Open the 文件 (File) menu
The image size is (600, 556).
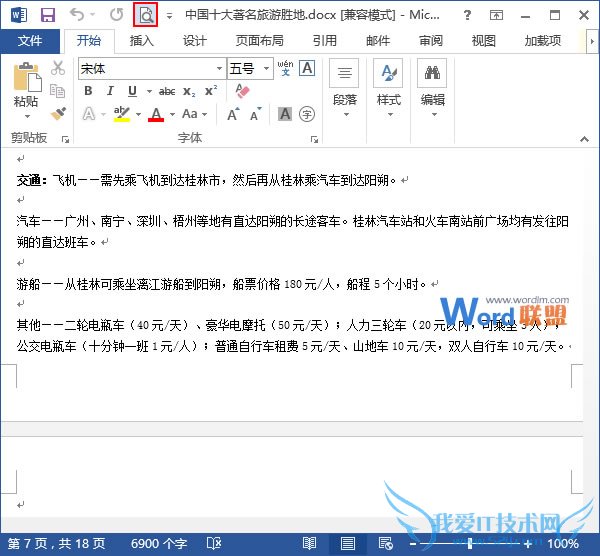pyautogui.click(x=30, y=41)
